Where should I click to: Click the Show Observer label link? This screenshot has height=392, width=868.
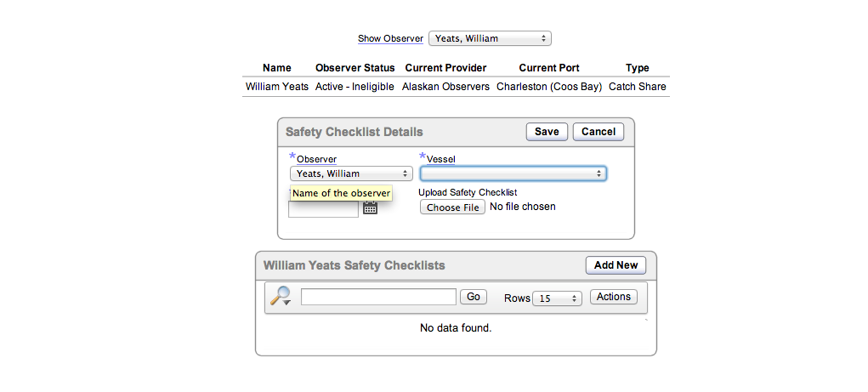[390, 38]
